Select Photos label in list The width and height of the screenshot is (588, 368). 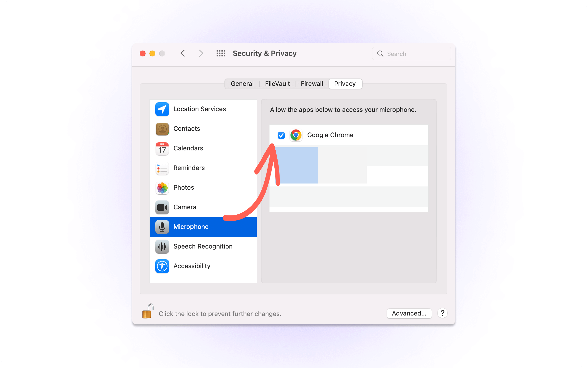pos(184,187)
